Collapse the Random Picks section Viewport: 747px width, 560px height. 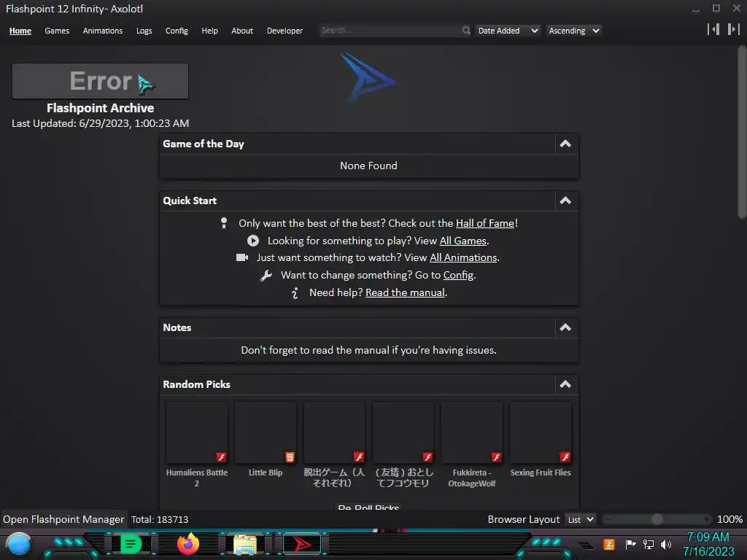pyautogui.click(x=565, y=384)
